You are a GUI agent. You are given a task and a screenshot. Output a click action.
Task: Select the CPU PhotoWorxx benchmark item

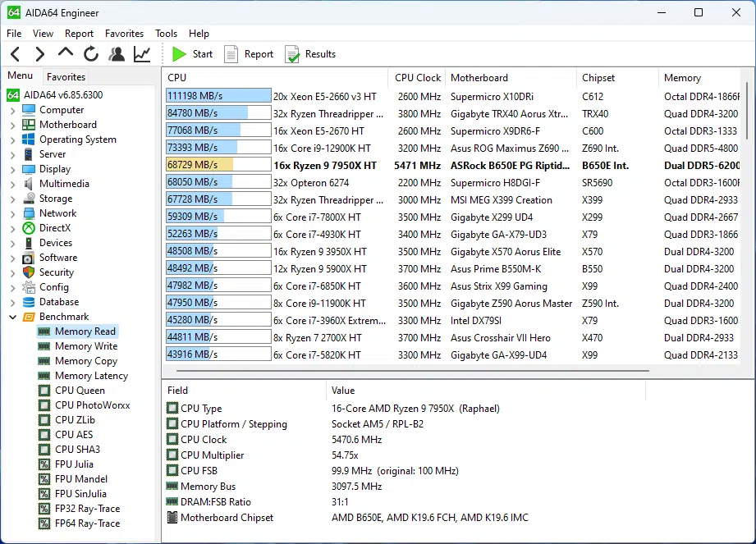click(x=92, y=405)
